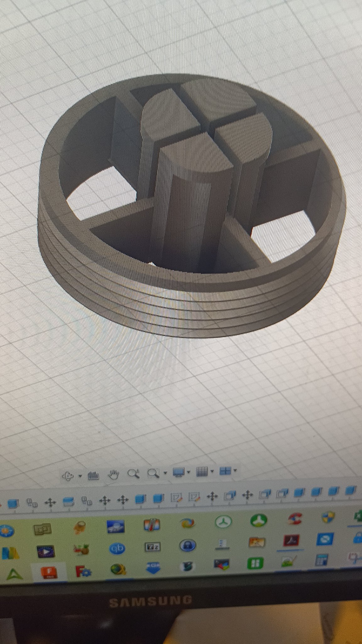The image size is (362, 644).
Task: Select the first sketch feature in the timeline
Action: (176, 498)
